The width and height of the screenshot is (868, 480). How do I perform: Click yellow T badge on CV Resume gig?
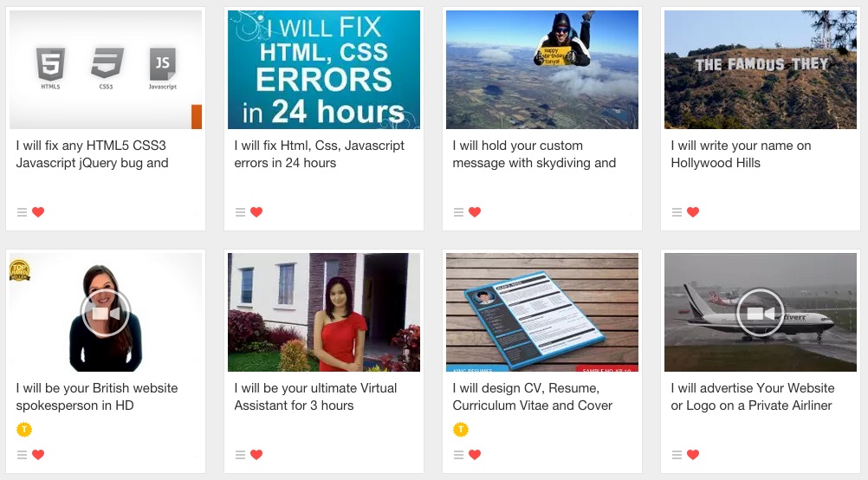[x=461, y=429]
